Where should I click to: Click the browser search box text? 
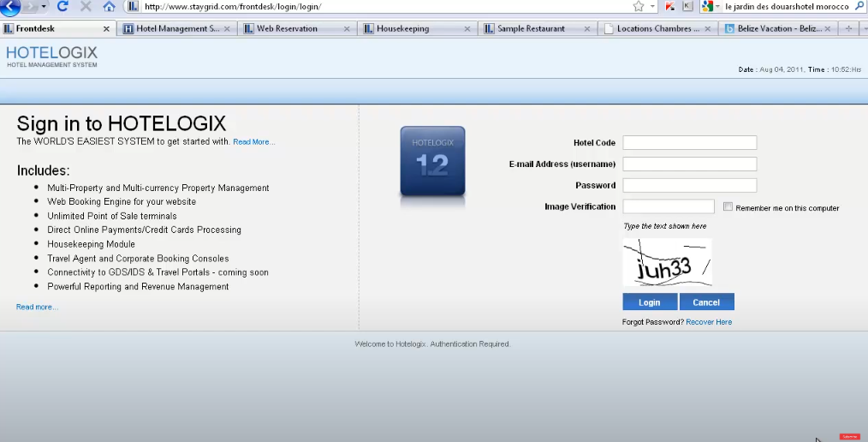[787, 7]
